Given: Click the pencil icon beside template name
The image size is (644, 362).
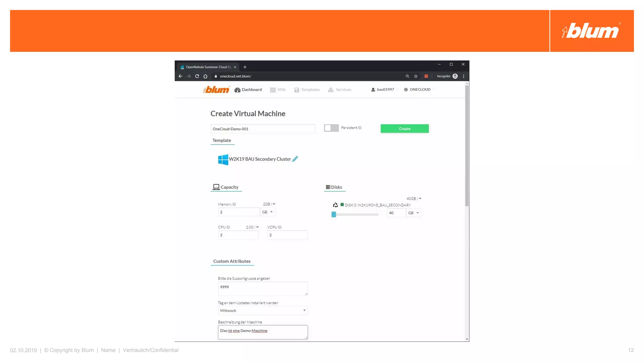Looking at the screenshot, I should coord(295,159).
